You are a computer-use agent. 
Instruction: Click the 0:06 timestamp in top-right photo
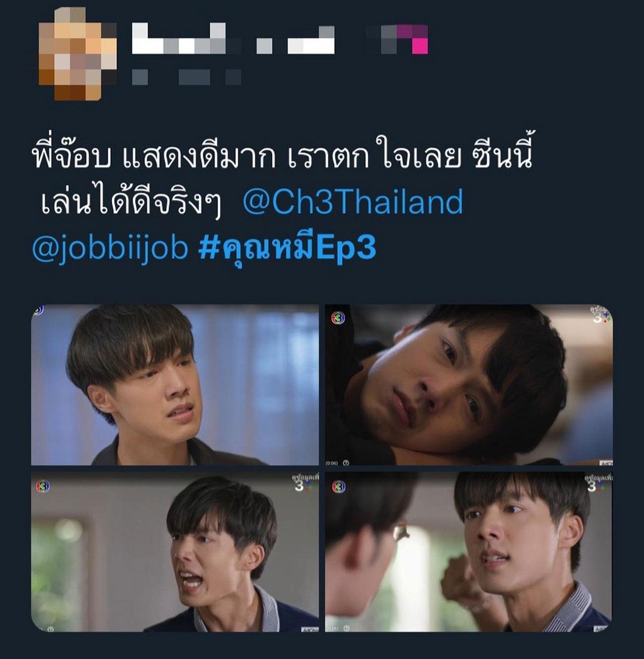coord(332,462)
